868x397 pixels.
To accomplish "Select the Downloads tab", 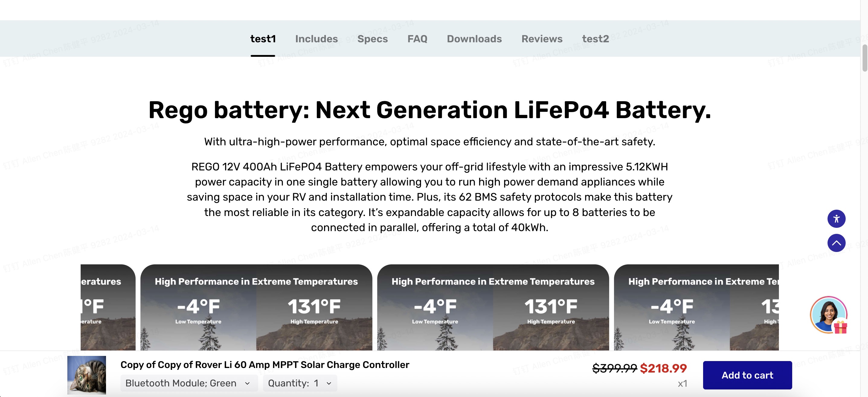I will [474, 39].
